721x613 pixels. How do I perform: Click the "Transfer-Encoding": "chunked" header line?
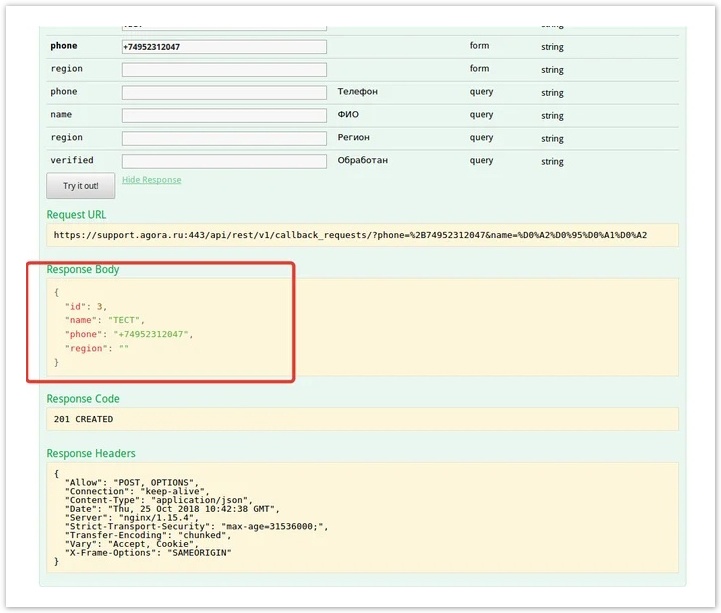148,535
